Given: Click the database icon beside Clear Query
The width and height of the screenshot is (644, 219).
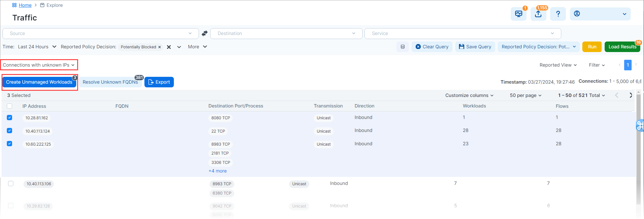Looking at the screenshot, I should click(x=403, y=47).
